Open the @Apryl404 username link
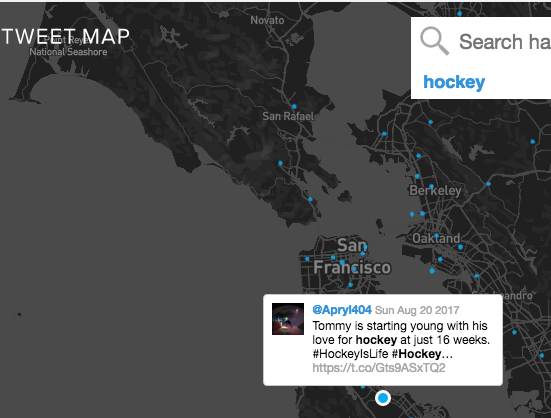Image resolution: width=551 pixels, height=418 pixels. coord(342,310)
